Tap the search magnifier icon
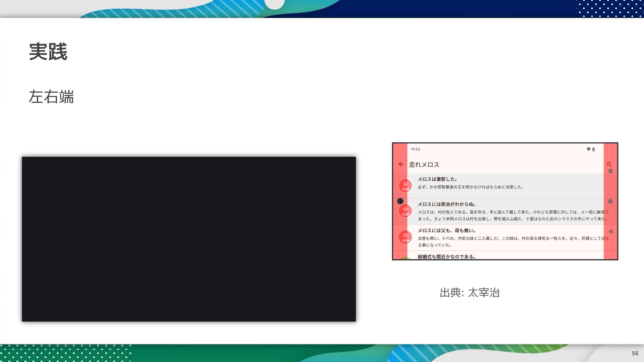The width and height of the screenshot is (644, 362). 609,164
